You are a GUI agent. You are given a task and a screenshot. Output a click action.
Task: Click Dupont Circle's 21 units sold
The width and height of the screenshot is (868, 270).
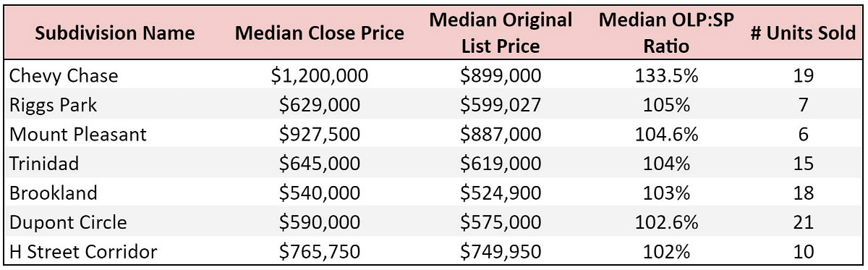click(804, 223)
